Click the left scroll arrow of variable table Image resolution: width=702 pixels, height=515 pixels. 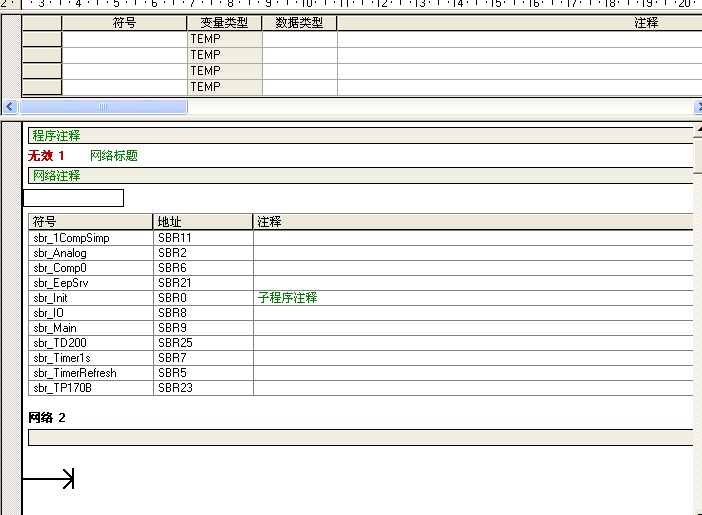tap(10, 106)
